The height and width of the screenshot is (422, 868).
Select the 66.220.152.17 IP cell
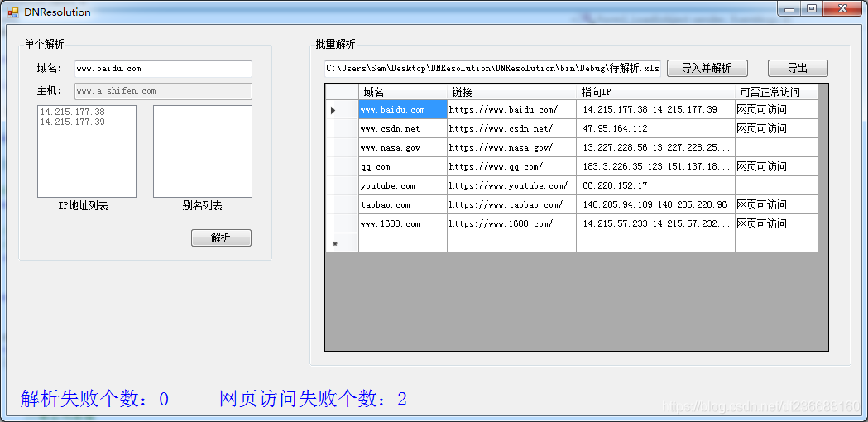[x=655, y=185]
